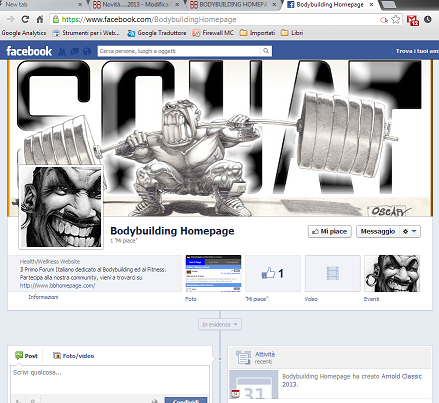
Task: Click in the Facebook search field
Action: (x=179, y=51)
